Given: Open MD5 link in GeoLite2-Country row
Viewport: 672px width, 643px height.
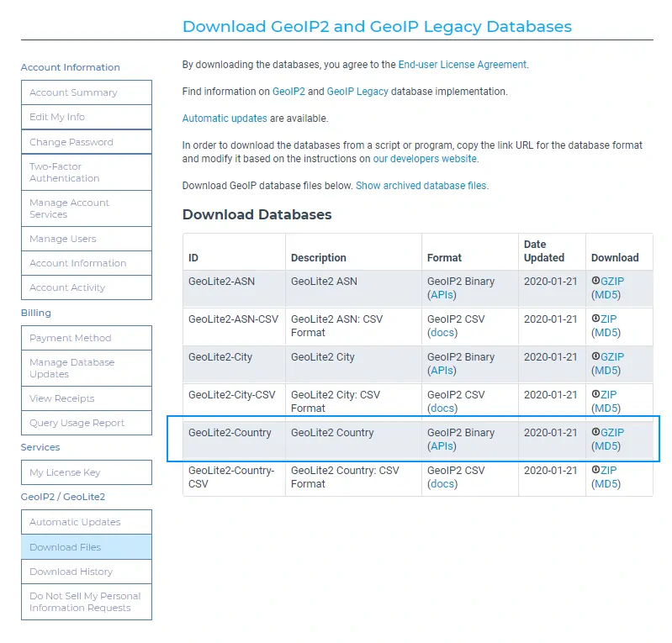Looking at the screenshot, I should (606, 446).
